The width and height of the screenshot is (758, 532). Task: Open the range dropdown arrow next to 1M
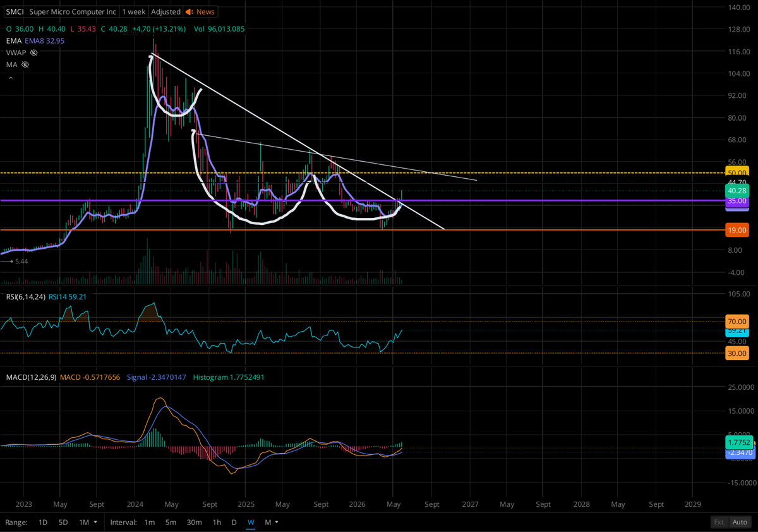[x=95, y=523]
